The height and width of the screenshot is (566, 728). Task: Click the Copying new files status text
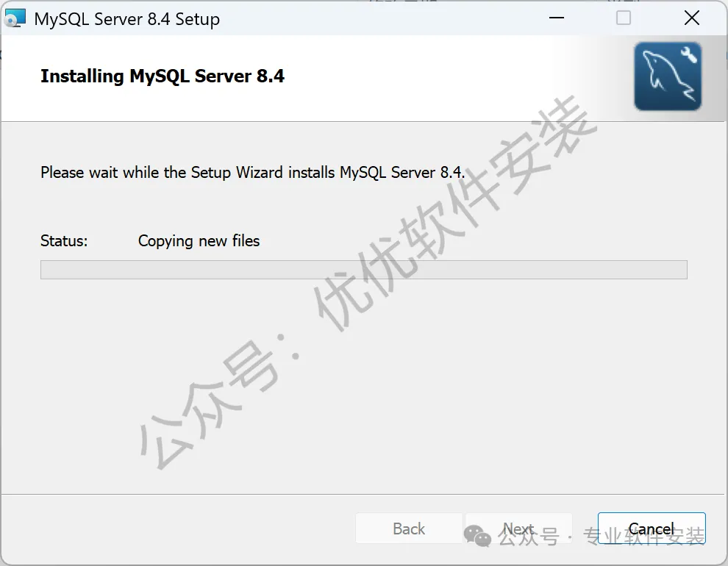coord(199,241)
